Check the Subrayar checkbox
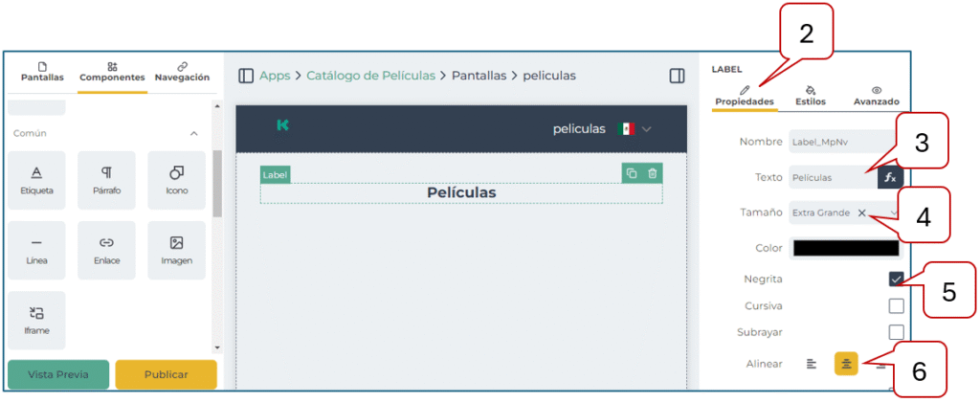The height and width of the screenshot is (403, 980). pyautogui.click(x=896, y=332)
